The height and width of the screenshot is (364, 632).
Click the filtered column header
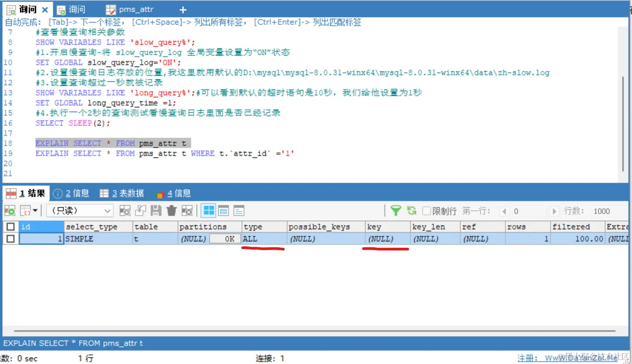tap(577, 227)
